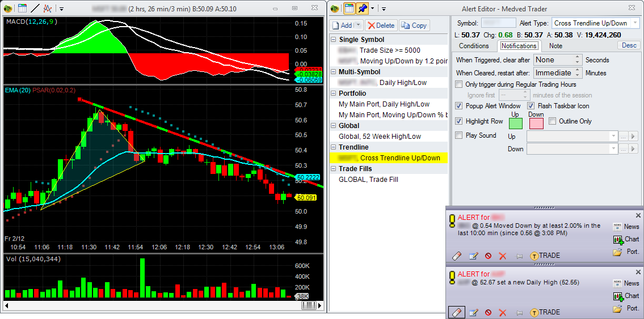Switch to the Note tab
This screenshot has height=319, width=644.
[555, 46]
